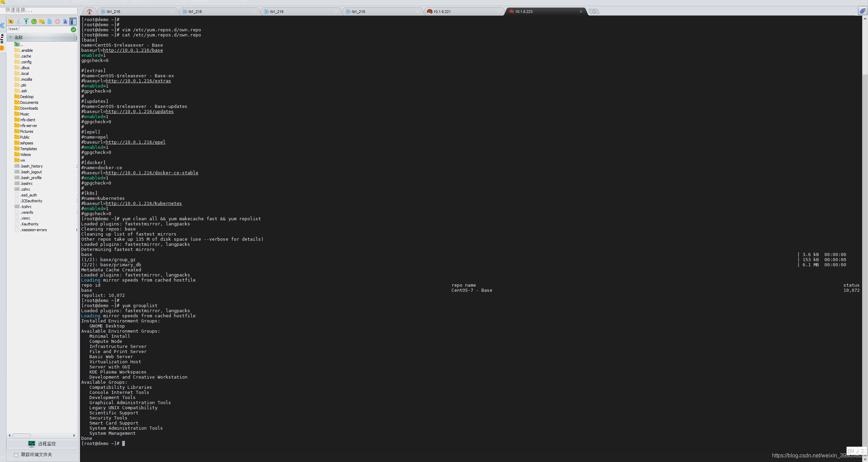
Task: Open link http://10.0.1.216/base
Action: [x=133, y=50]
